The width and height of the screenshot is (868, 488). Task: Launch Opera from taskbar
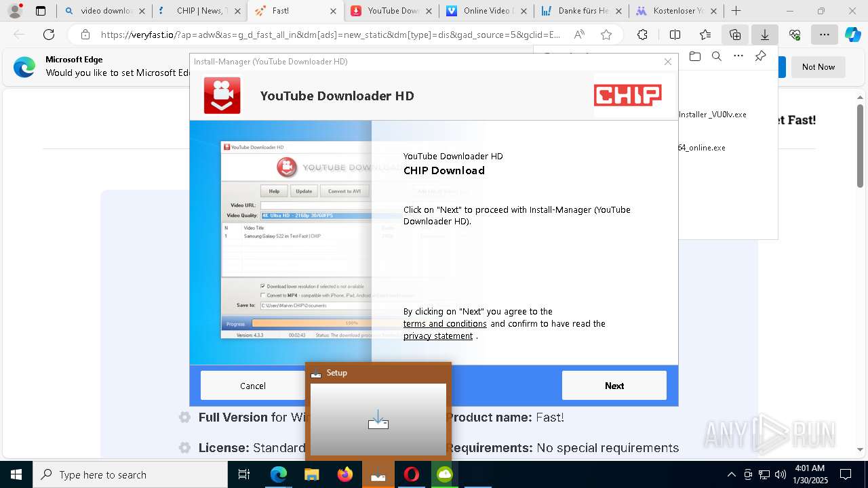412,474
